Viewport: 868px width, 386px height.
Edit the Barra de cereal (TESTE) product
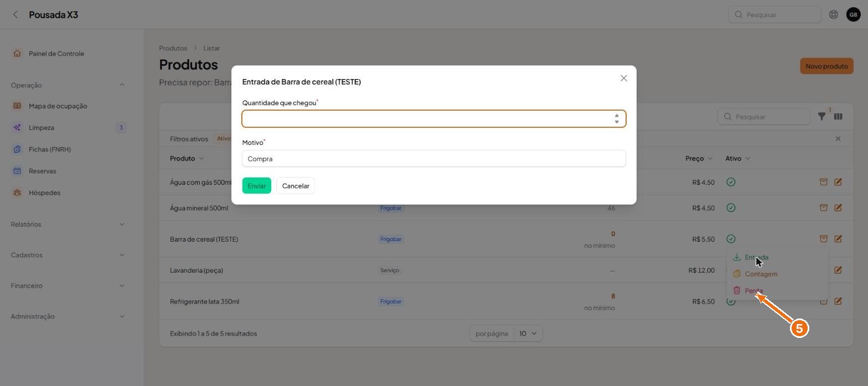(x=838, y=239)
